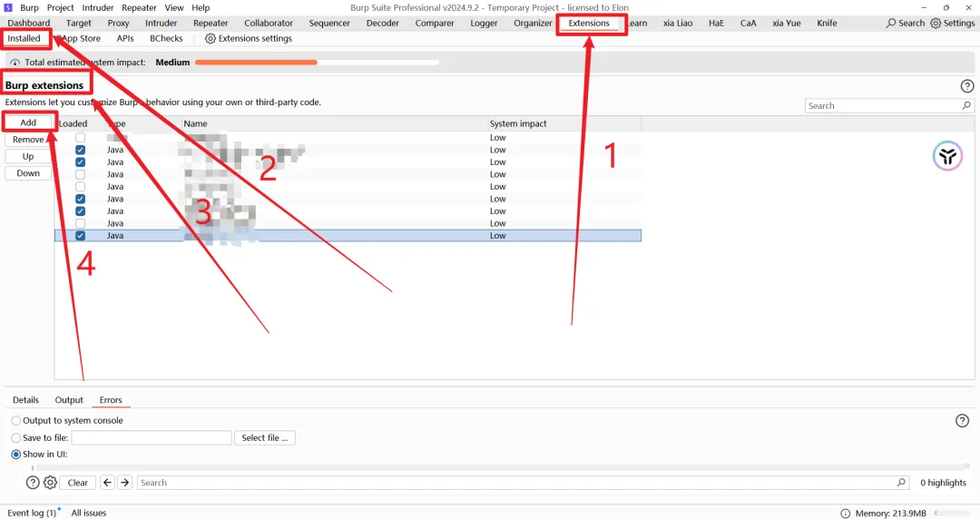This screenshot has height=519, width=980.
Task: Select the Installed sub-tab
Action: (24, 39)
